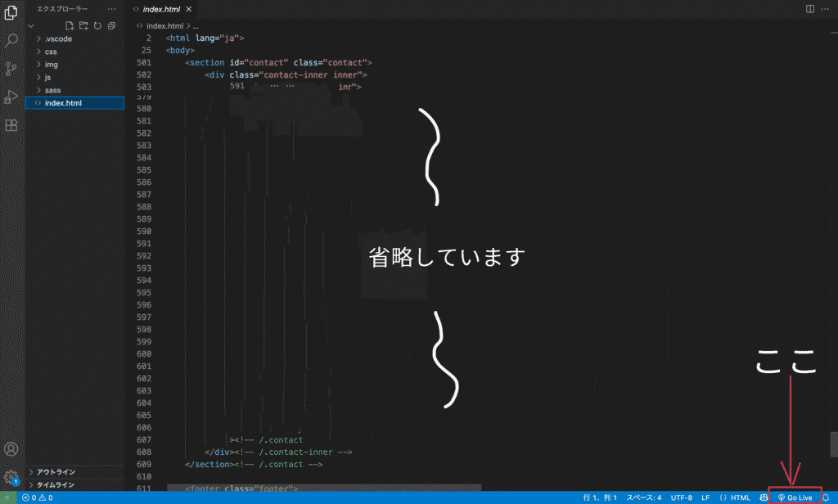Viewport: 838px width, 504px height.
Task: Click Go Live in the status bar
Action: (x=795, y=497)
